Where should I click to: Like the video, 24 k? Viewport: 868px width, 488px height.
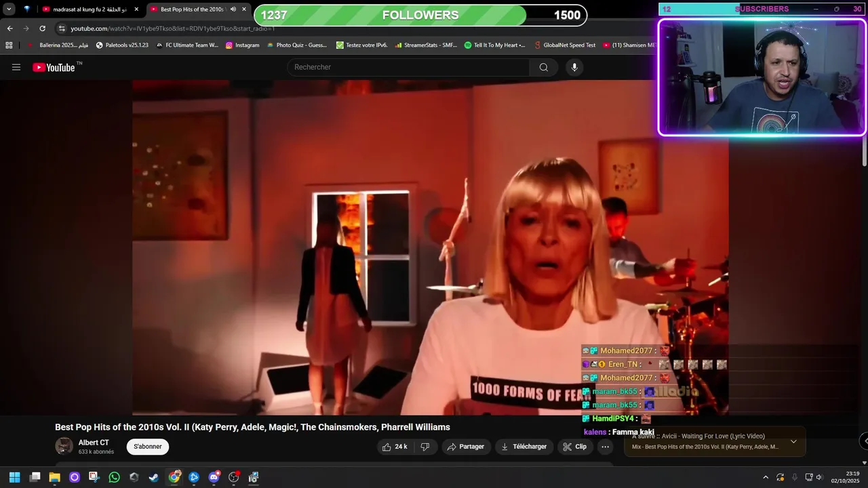[395, 447]
